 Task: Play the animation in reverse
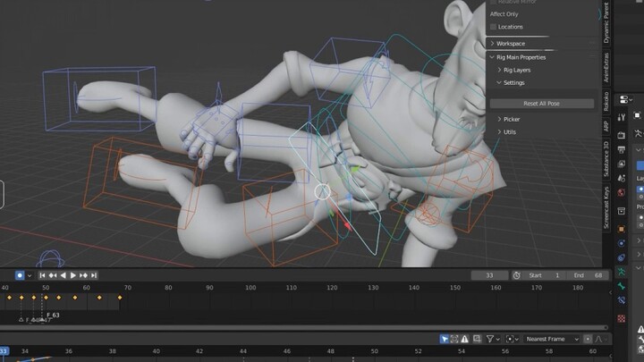(x=63, y=275)
